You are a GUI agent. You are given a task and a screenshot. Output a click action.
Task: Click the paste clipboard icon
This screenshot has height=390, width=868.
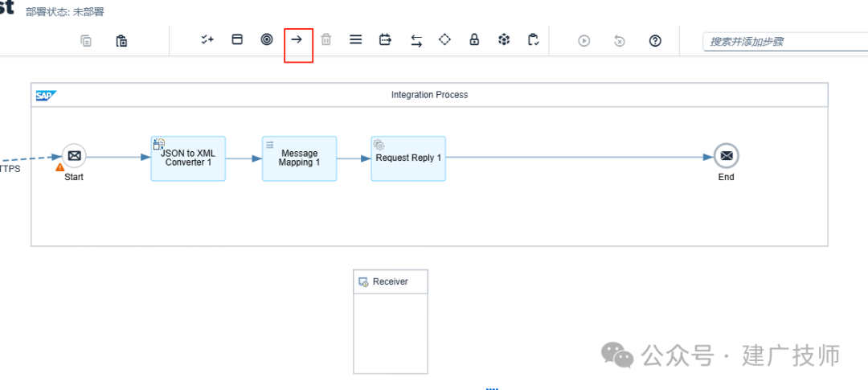pos(122,40)
